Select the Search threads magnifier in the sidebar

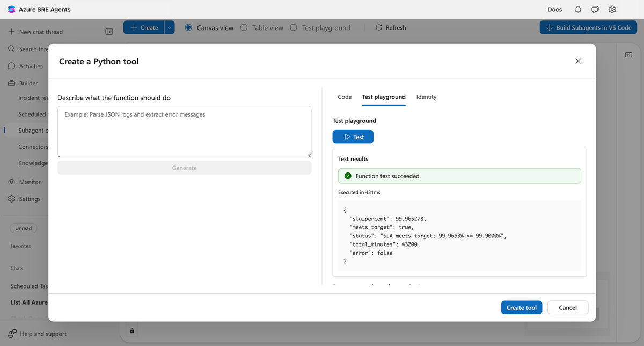click(12, 48)
